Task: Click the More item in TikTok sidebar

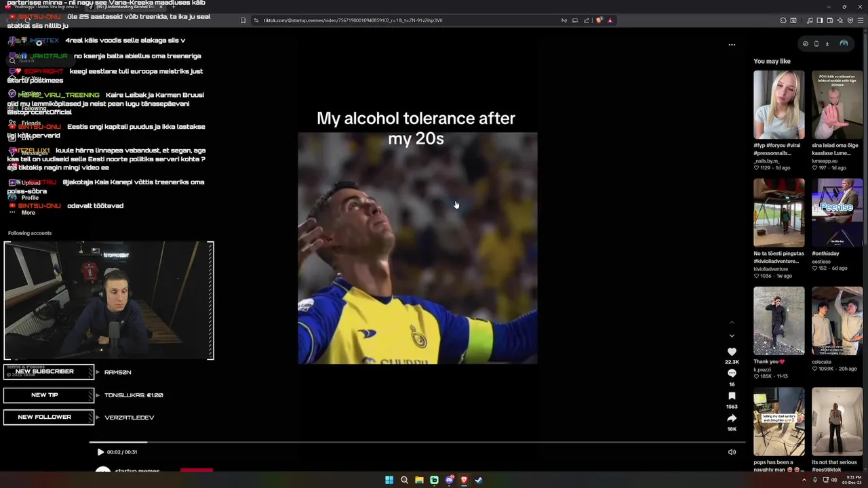Action: [28, 213]
